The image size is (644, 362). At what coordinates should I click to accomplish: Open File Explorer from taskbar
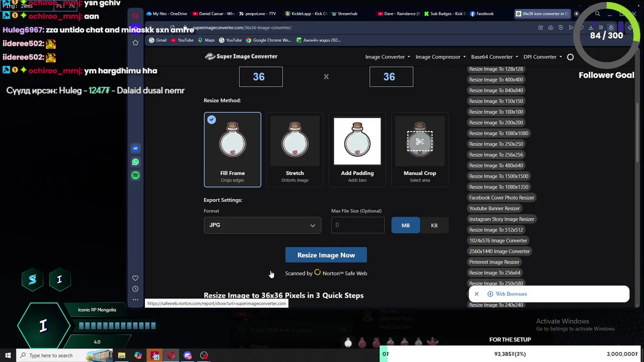click(122, 355)
